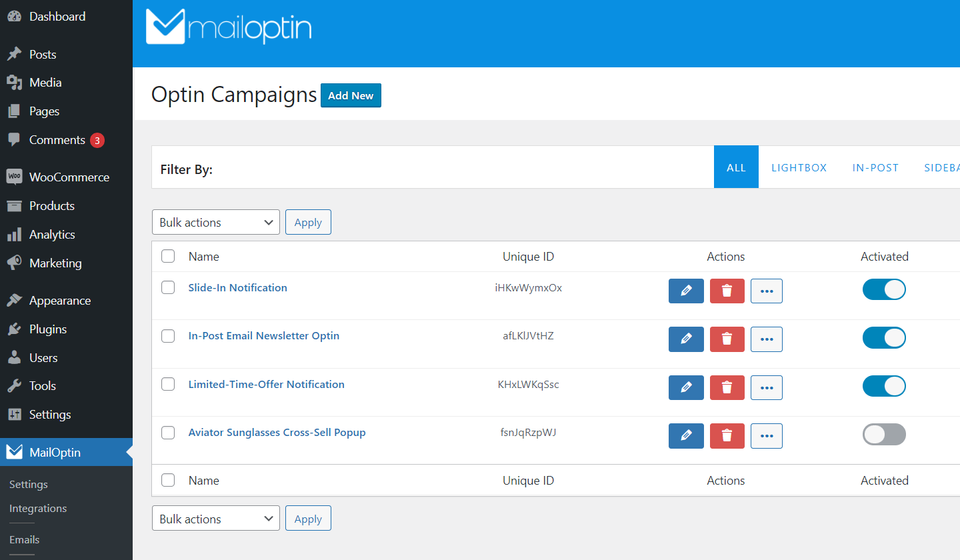Viewport: 960px width, 560px height.
Task: Click the Settings sliders icon
Action: 15,415
